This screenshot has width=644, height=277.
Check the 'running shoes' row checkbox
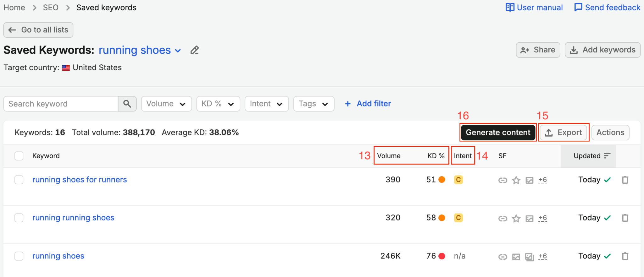click(x=19, y=256)
